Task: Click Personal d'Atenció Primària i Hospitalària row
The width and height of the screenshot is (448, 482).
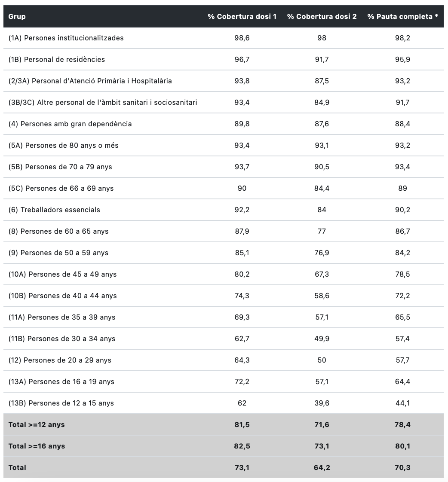Action: 224,81
